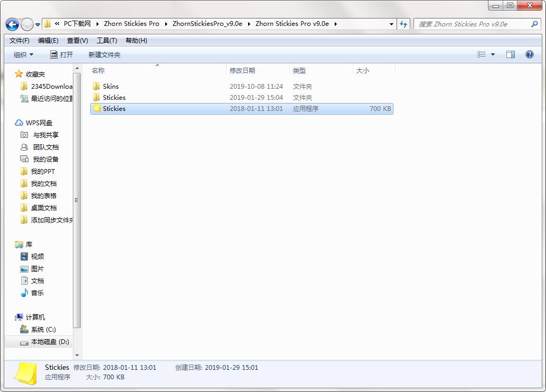Open the 桌面文档 folder
This screenshot has width=546, height=392.
43,208
